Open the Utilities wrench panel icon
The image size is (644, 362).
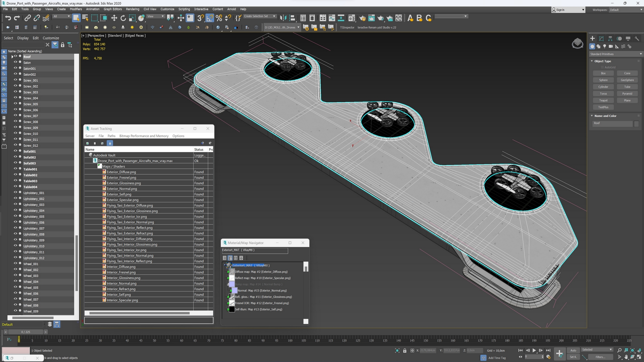tap(637, 39)
